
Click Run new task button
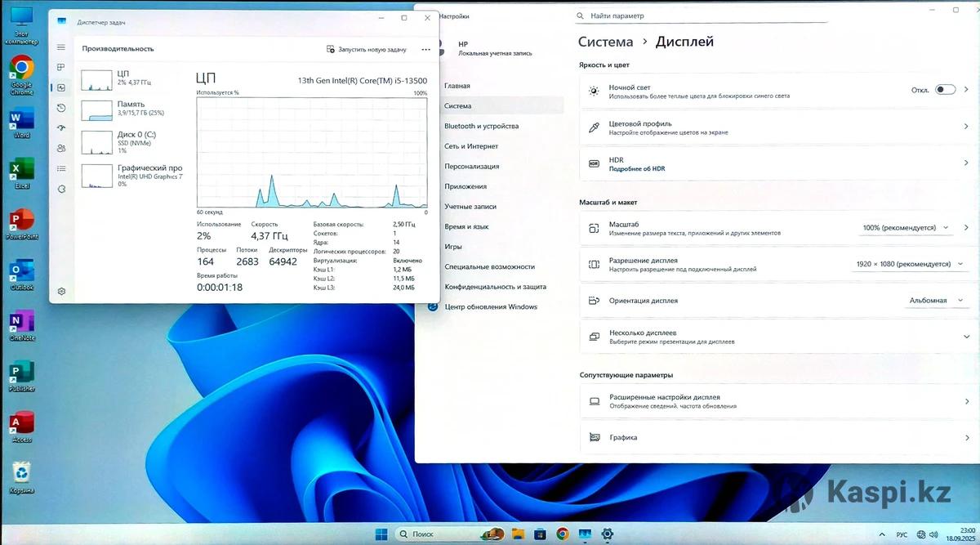(366, 49)
